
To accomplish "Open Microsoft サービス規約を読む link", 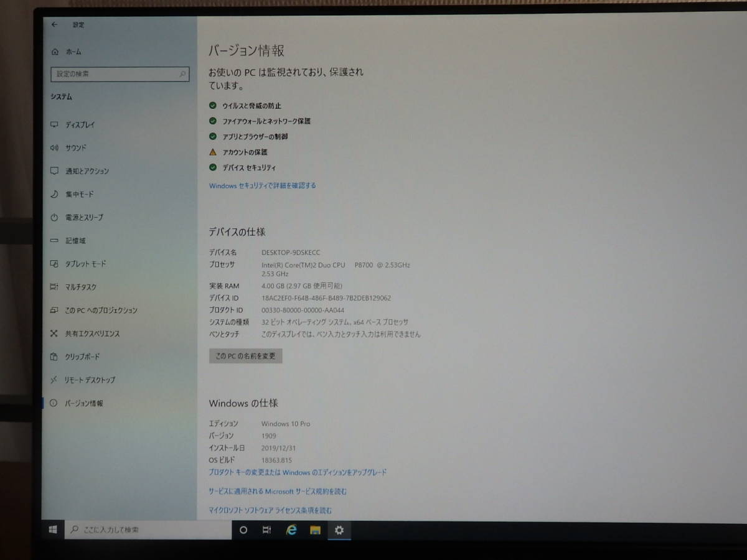I will click(x=278, y=491).
